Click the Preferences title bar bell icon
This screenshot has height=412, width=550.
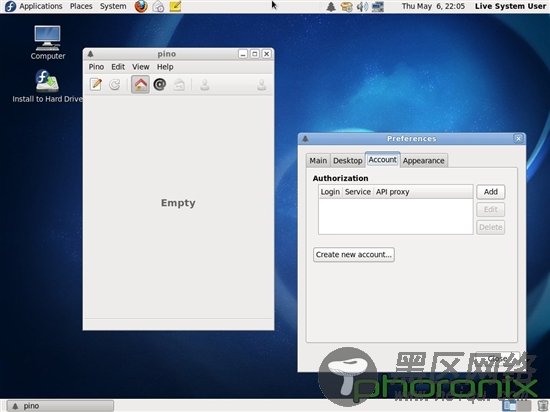(x=306, y=139)
